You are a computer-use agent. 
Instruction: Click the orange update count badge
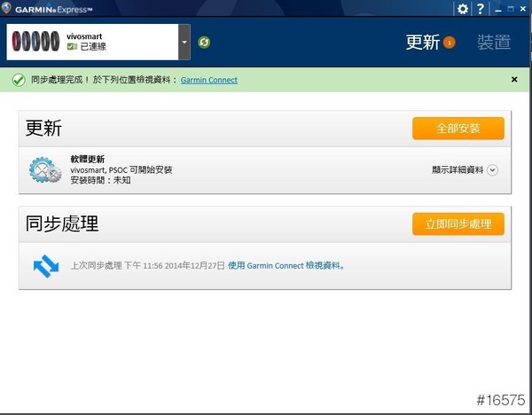[450, 43]
